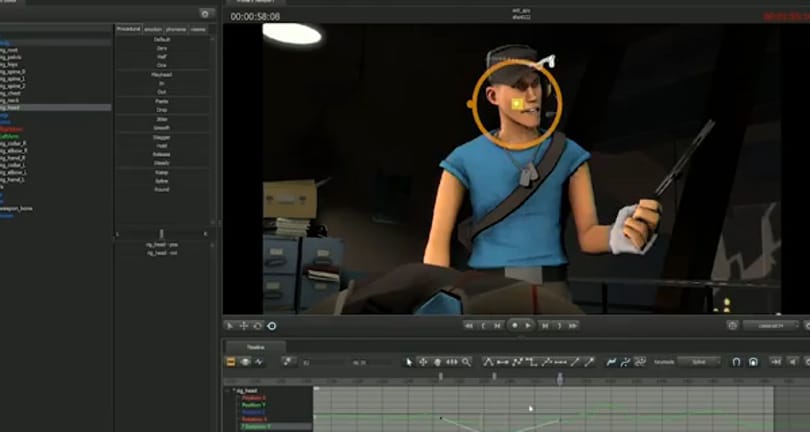Choose the move manipulator below the viewport
This screenshot has width=810, height=432.
click(x=243, y=326)
